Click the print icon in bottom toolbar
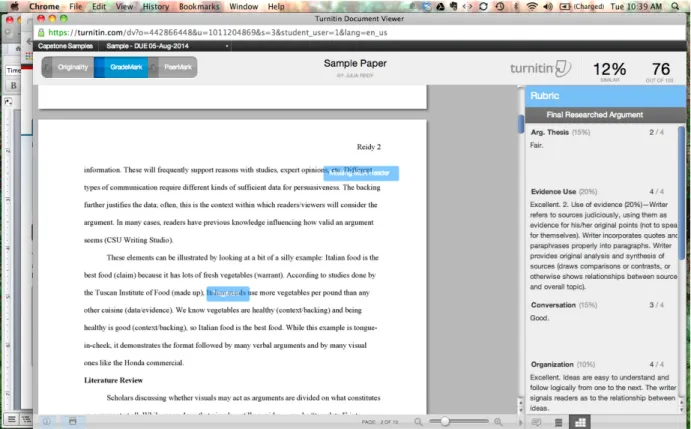The image size is (691, 429). tap(73, 422)
